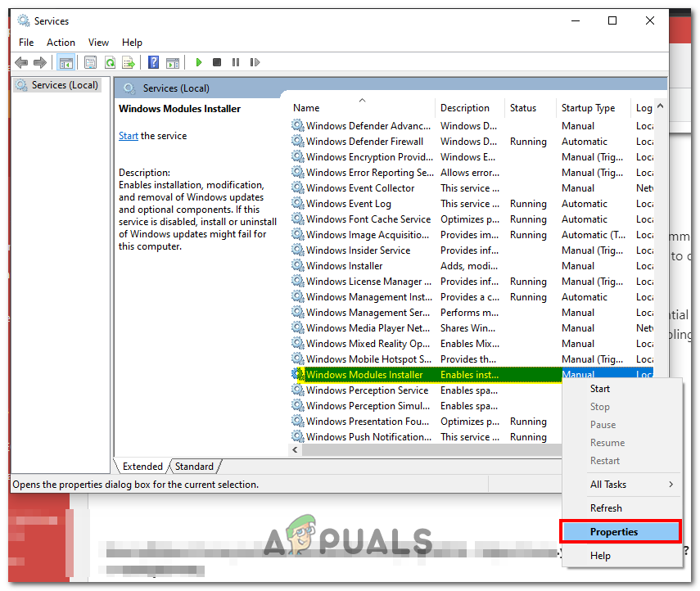Image resolution: width=700 pixels, height=591 pixels.
Task: Select the Windows Mixed Reality Op... service
Action: tap(472, 343)
